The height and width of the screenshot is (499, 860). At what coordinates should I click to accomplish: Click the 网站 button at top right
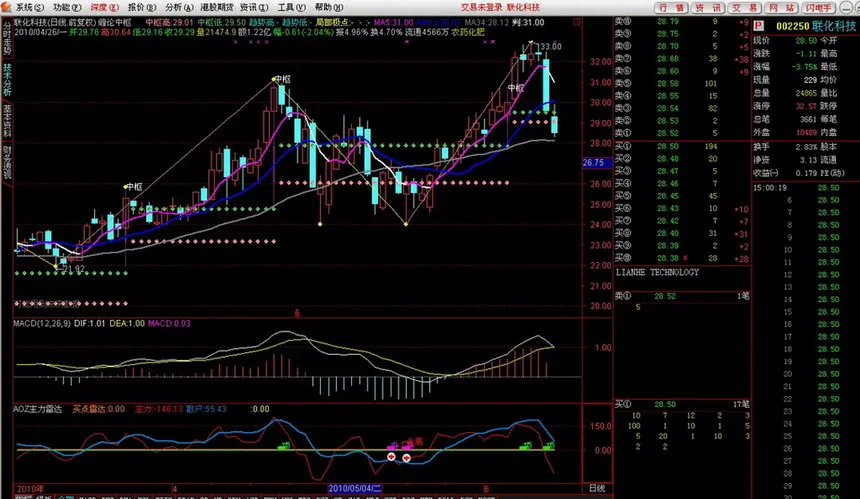pos(781,8)
